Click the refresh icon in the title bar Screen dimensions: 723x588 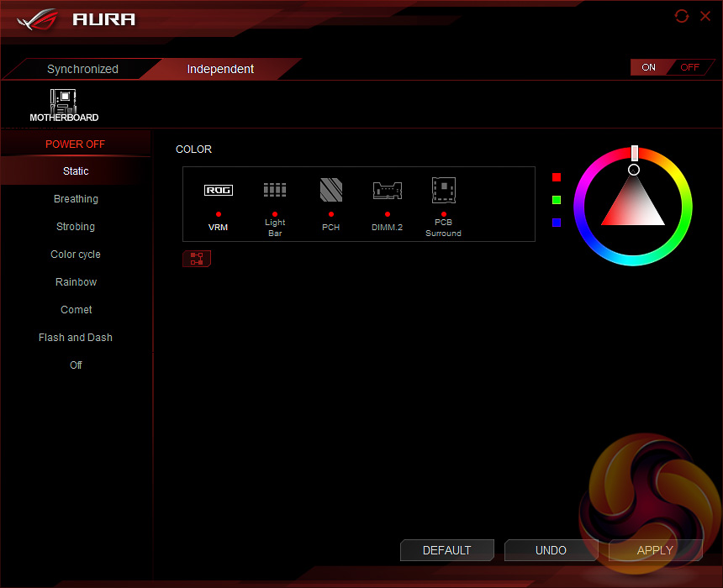coord(682,16)
